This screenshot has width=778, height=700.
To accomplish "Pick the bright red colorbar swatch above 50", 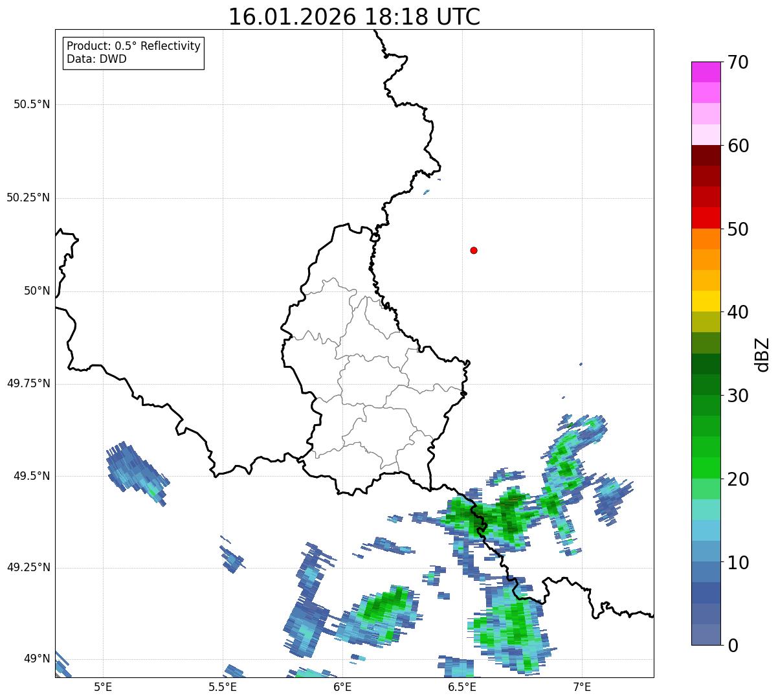I will coord(706,218).
